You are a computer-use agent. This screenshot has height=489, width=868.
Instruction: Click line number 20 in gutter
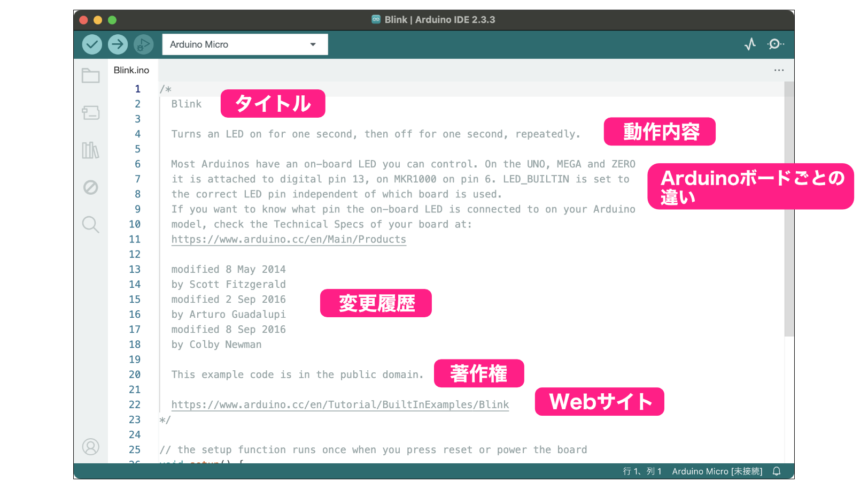[135, 375]
